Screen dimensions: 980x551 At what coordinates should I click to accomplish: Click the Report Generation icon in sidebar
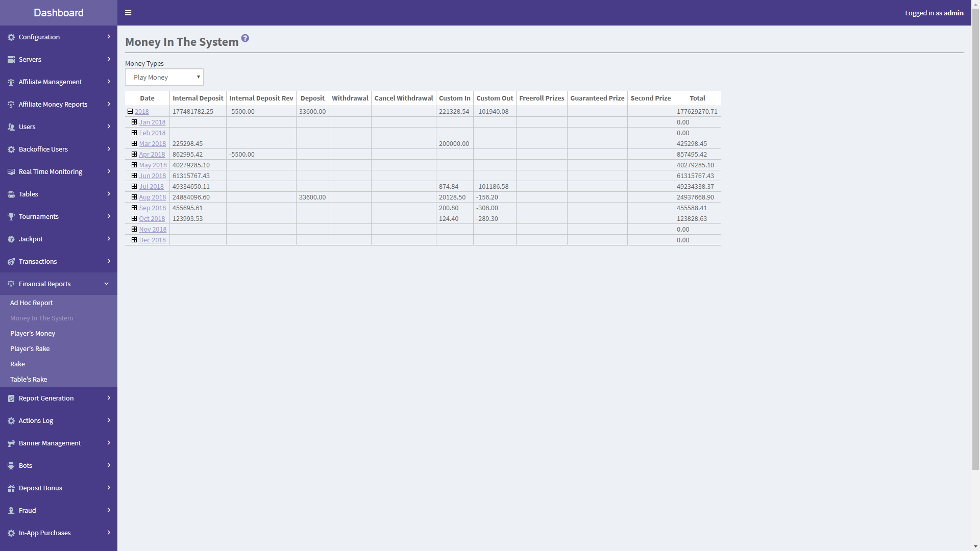[x=11, y=398]
